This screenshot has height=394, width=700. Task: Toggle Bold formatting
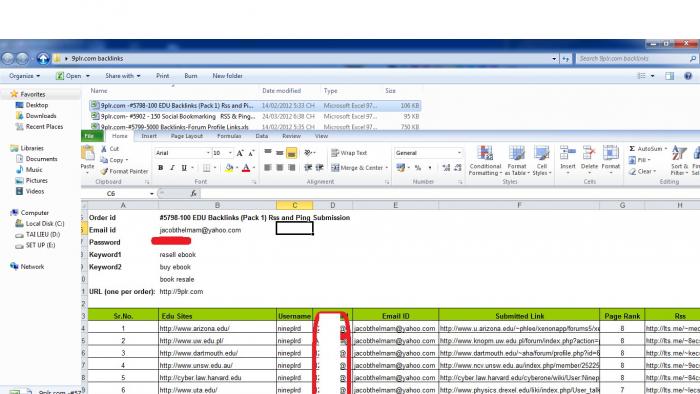click(x=160, y=168)
